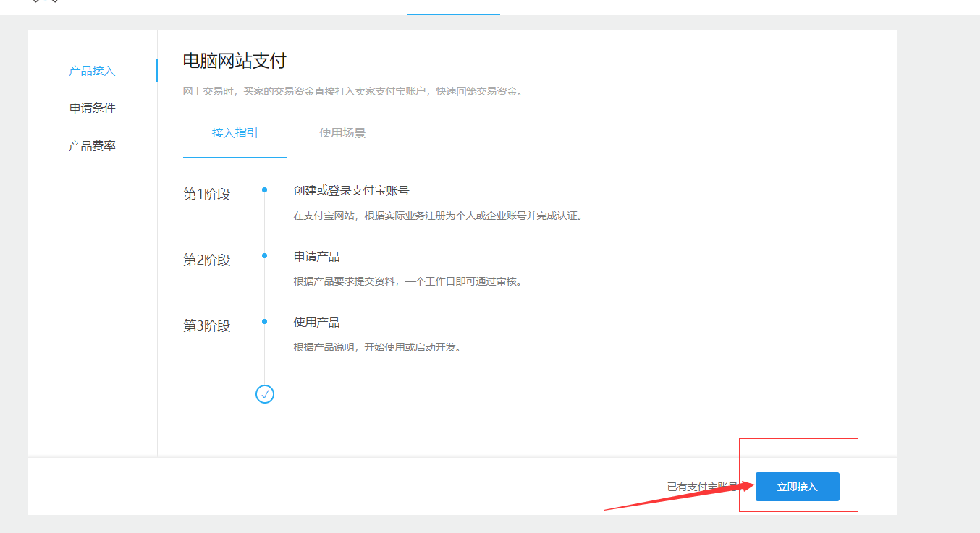Click the subtitle starting 网上交易时

(x=352, y=91)
